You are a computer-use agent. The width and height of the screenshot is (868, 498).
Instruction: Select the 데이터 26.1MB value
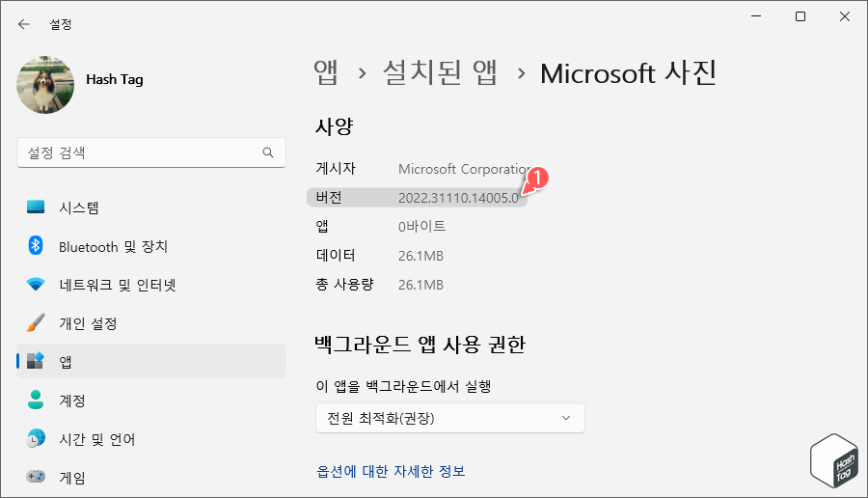420,256
